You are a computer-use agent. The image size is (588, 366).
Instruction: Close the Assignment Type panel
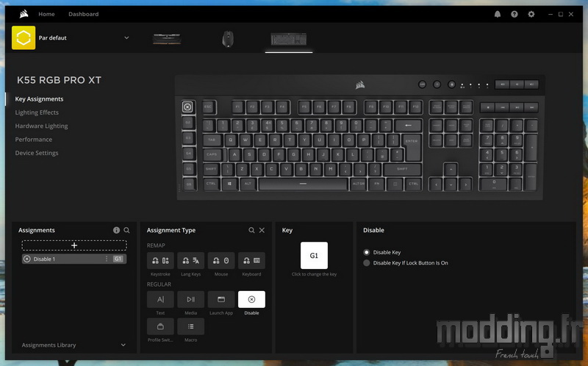[262, 230]
